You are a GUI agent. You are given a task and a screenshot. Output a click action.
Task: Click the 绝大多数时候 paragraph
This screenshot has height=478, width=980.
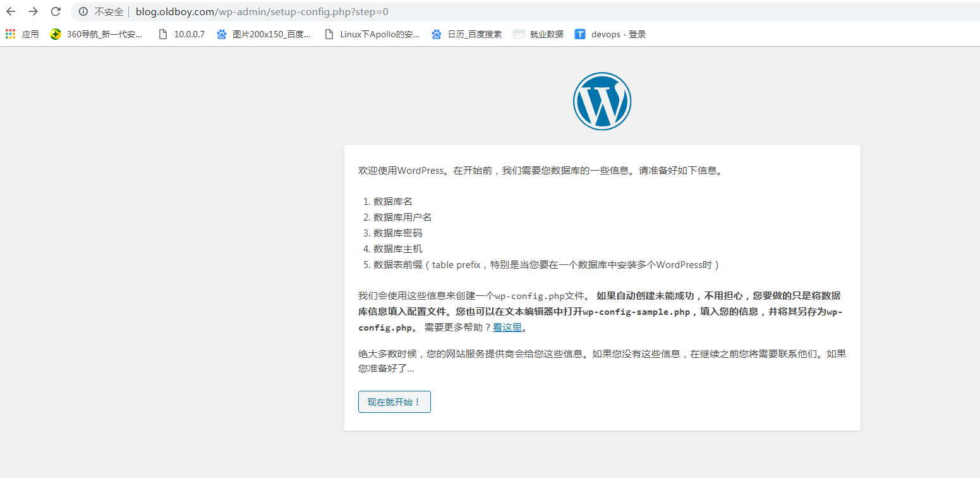[602, 361]
